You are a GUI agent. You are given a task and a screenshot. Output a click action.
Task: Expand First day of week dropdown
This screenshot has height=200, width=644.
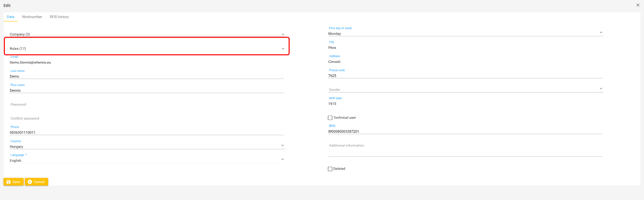click(601, 33)
